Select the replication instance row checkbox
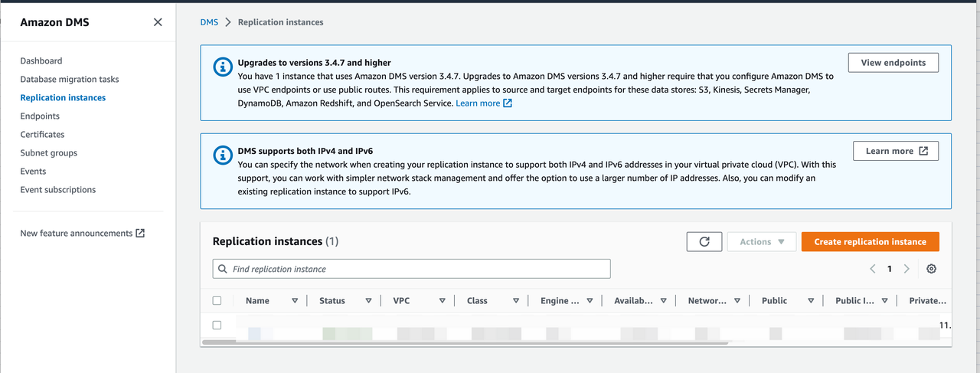The width and height of the screenshot is (980, 373). pos(217,325)
